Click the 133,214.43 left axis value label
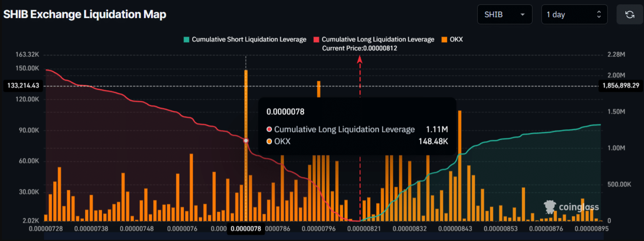The image size is (644, 241). coord(23,85)
